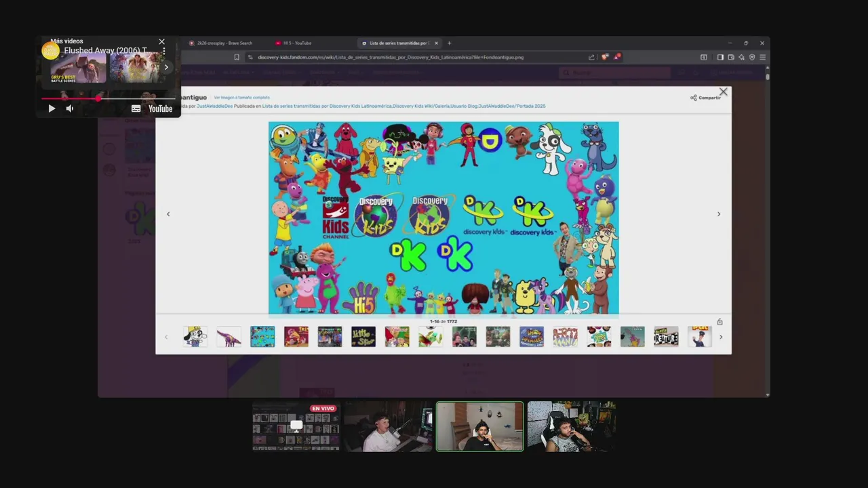The image size is (868, 488).
Task: Open a new browser tab
Action: (x=449, y=43)
